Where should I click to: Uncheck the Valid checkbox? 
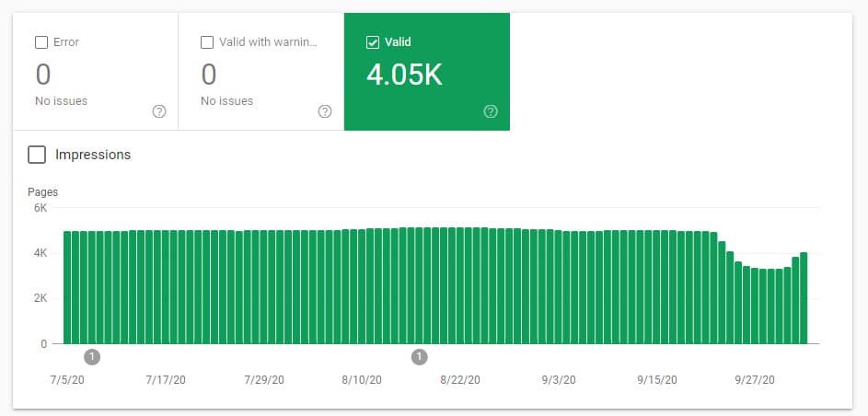373,42
